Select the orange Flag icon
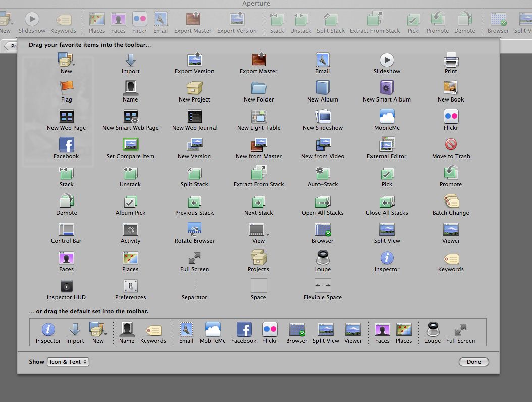The width and height of the screenshot is (532, 402). (x=67, y=88)
